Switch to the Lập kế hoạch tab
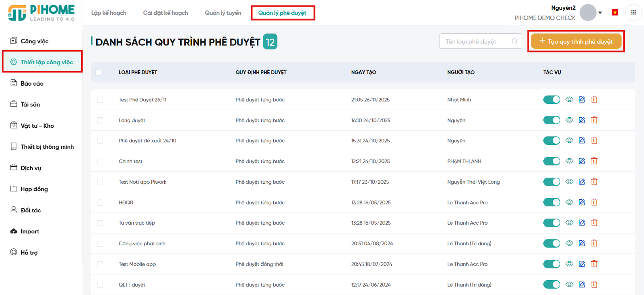This screenshot has width=644, height=295. click(x=109, y=13)
